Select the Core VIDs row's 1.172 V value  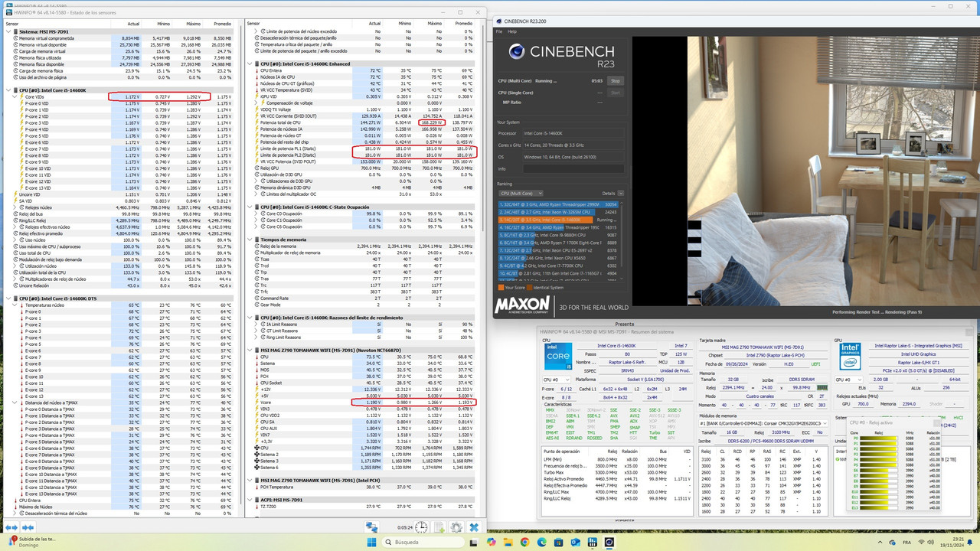point(132,97)
